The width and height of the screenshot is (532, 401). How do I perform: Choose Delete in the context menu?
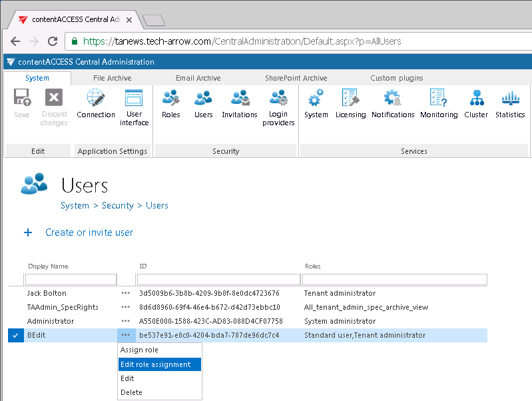pyautogui.click(x=131, y=392)
